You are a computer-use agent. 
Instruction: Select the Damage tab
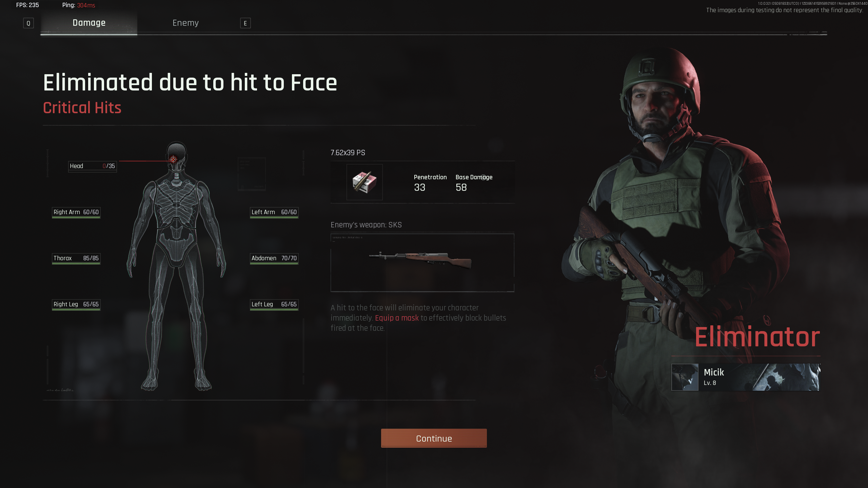(89, 23)
